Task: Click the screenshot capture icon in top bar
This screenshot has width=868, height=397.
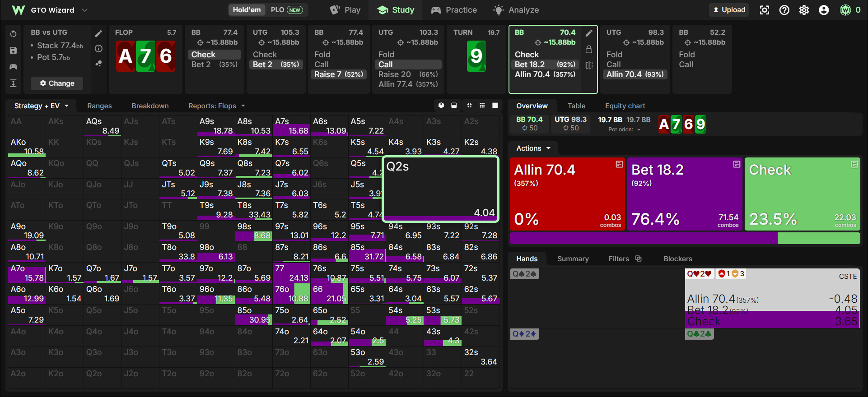Action: click(x=765, y=10)
